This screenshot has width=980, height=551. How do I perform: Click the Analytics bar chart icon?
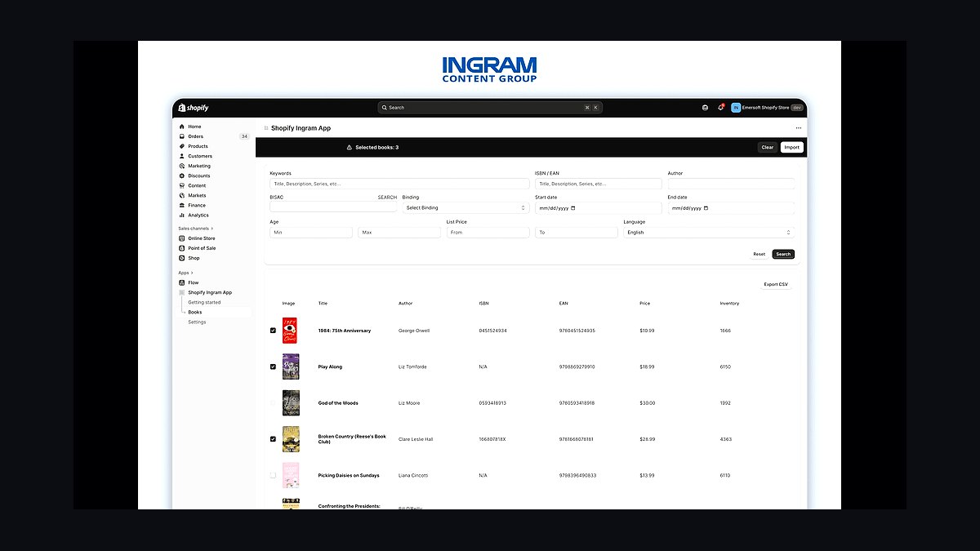point(181,216)
